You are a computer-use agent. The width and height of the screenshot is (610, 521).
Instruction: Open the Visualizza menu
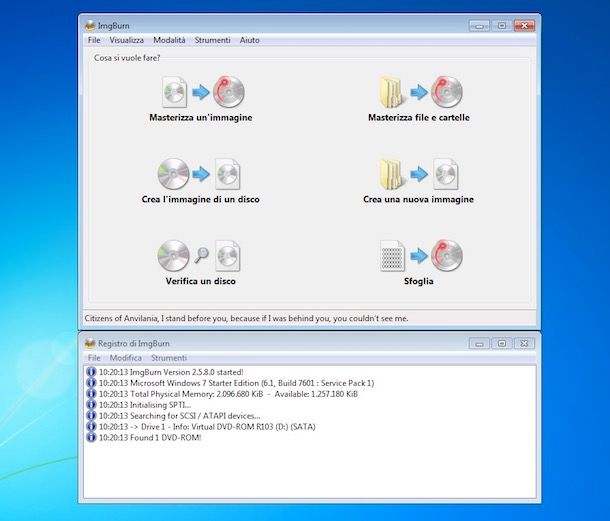pyautogui.click(x=126, y=40)
